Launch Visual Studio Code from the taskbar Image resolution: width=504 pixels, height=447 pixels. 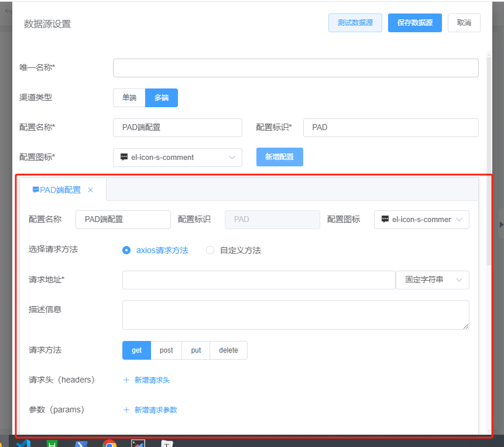click(23, 443)
